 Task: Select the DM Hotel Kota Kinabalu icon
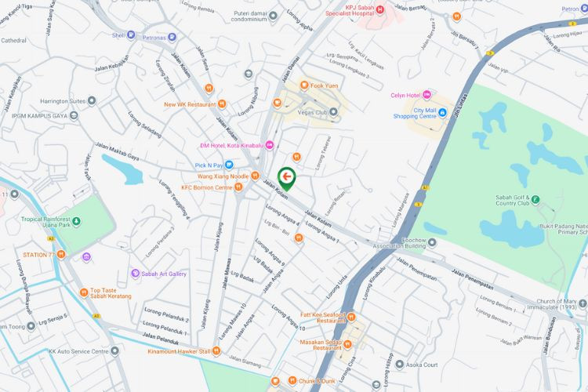[269, 145]
